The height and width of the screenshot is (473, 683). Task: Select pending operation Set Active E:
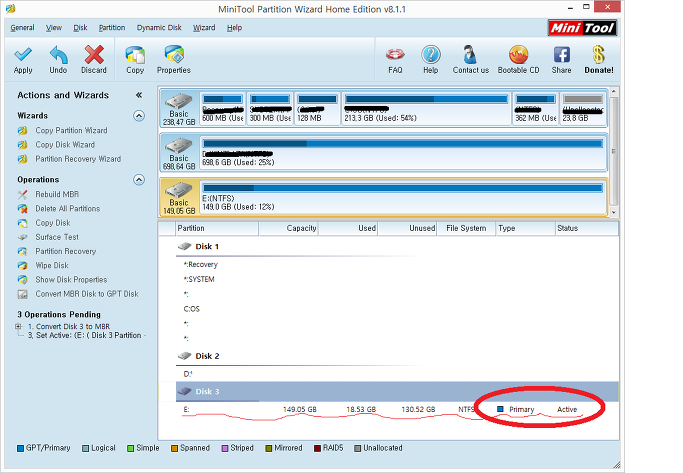87,335
